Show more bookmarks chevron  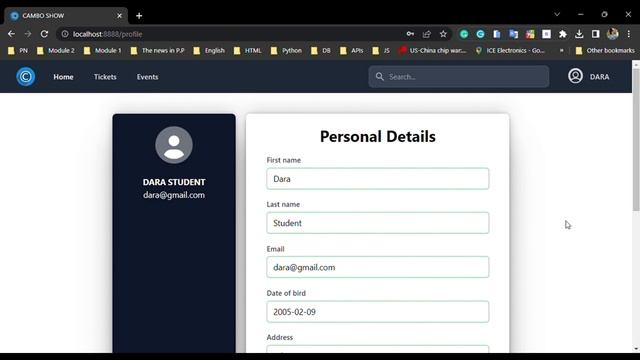click(562, 51)
